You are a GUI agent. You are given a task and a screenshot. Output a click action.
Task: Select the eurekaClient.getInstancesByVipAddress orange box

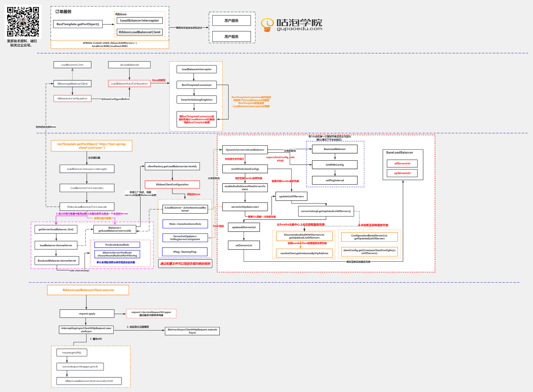(304, 253)
